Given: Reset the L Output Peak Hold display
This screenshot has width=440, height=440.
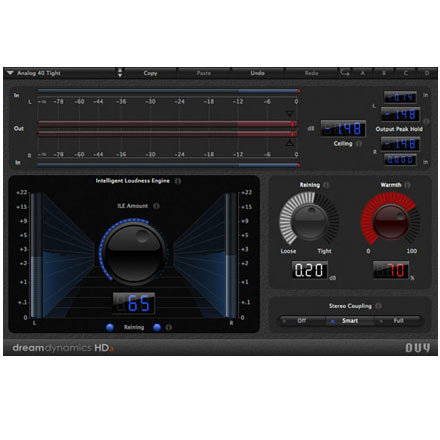Looking at the screenshot, I should click(400, 114).
